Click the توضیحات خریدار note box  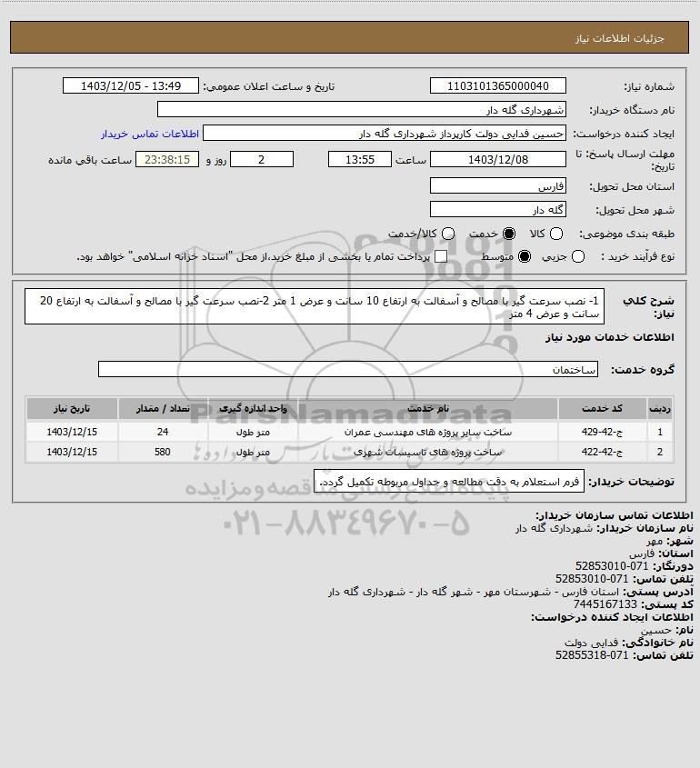point(449,482)
